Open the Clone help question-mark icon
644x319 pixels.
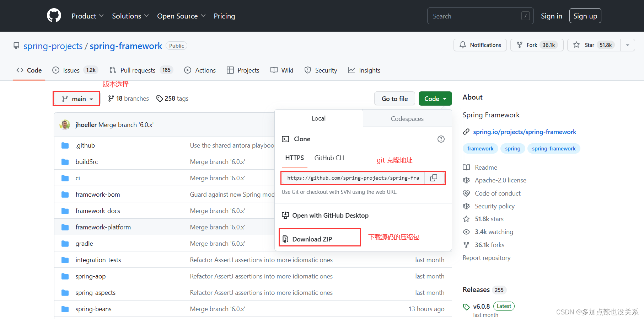441,139
